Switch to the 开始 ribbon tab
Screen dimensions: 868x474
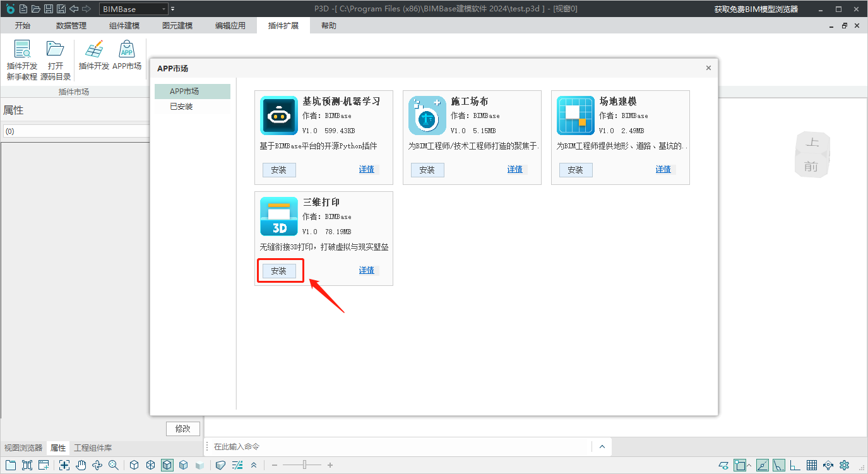pyautogui.click(x=23, y=26)
